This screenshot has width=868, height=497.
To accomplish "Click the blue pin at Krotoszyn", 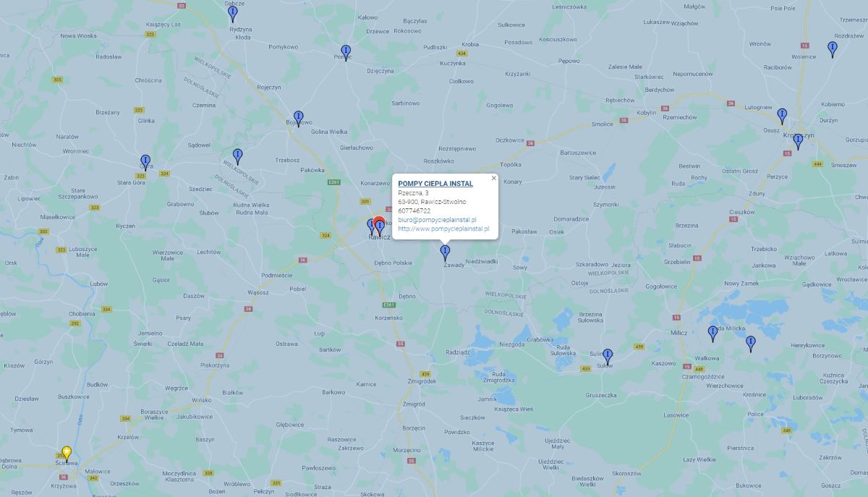I will pos(798,141).
